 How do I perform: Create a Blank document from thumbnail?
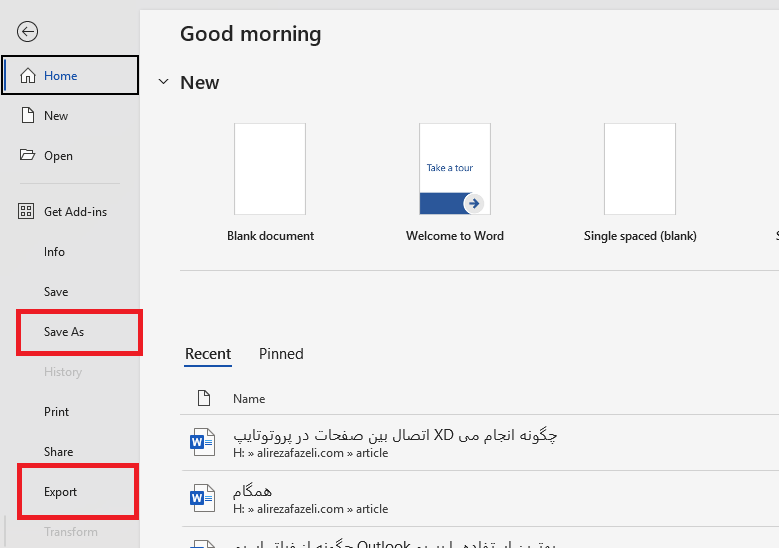pos(270,169)
